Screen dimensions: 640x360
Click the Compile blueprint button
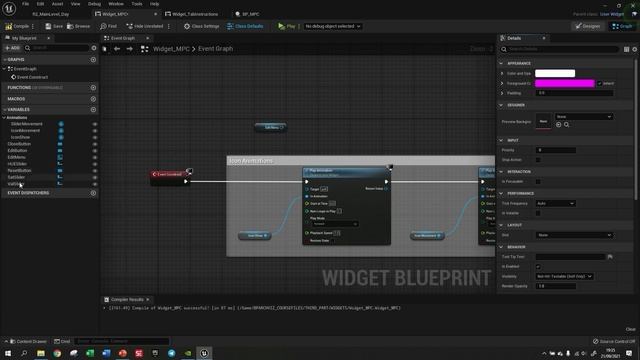pos(17,26)
